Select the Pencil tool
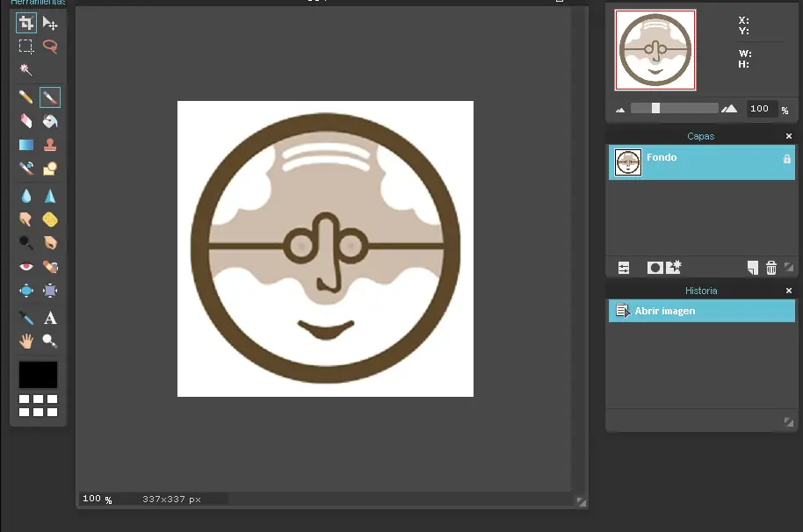Screen dimensions: 803x532 (26, 97)
